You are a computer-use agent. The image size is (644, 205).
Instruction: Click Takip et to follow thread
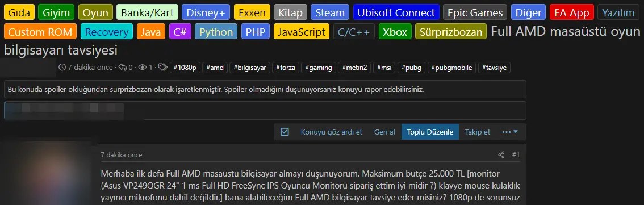[477, 132]
